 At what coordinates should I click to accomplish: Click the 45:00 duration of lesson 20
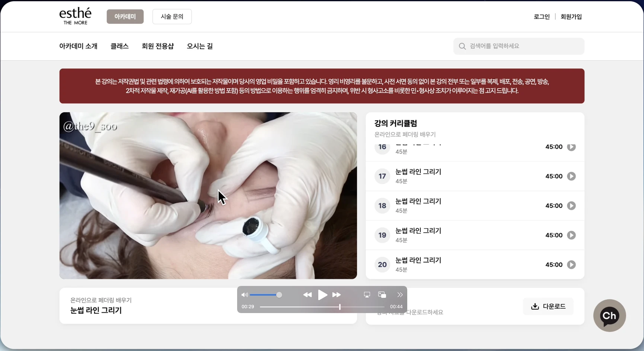tap(554, 265)
